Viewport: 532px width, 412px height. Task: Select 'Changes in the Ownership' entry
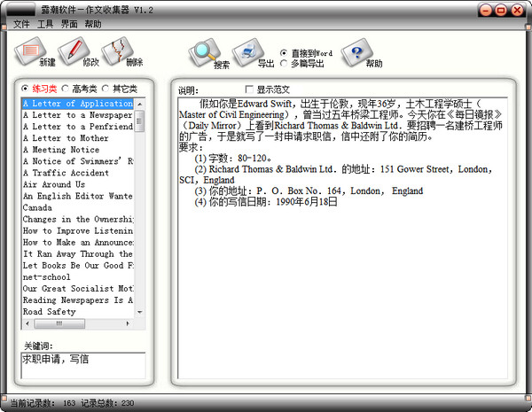[x=78, y=219]
